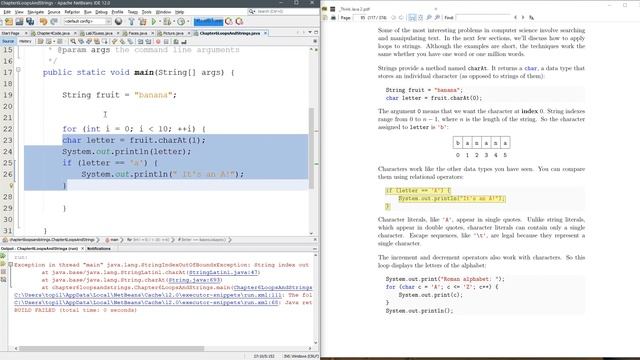Image resolution: width=640 pixels, height=360 pixels.
Task: Open the Refactor menu
Action: [x=72, y=12]
